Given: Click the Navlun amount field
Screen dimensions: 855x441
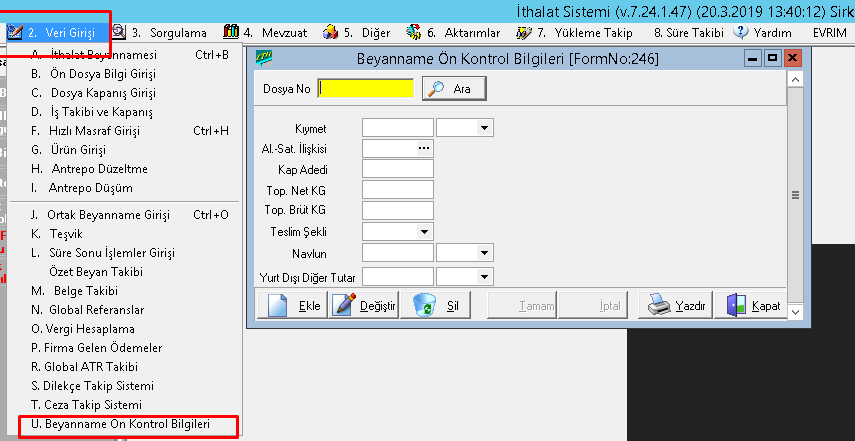Looking at the screenshot, I should click(398, 253).
